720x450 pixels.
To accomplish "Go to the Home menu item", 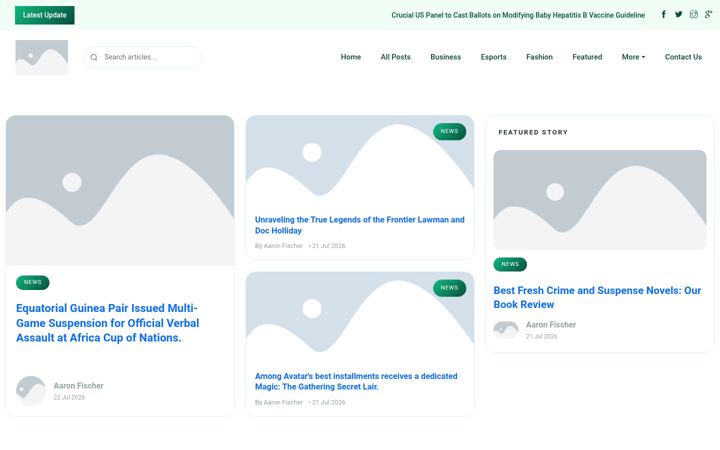I will [x=351, y=57].
